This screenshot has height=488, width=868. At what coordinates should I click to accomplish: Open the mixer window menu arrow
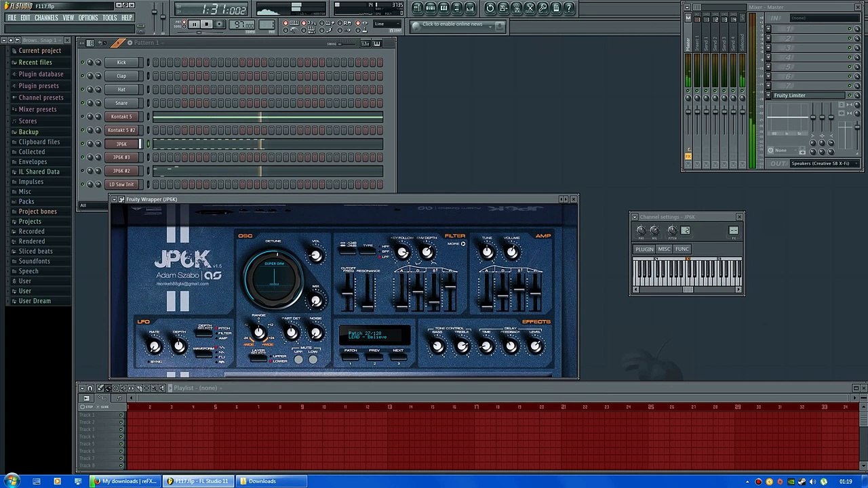click(x=687, y=7)
